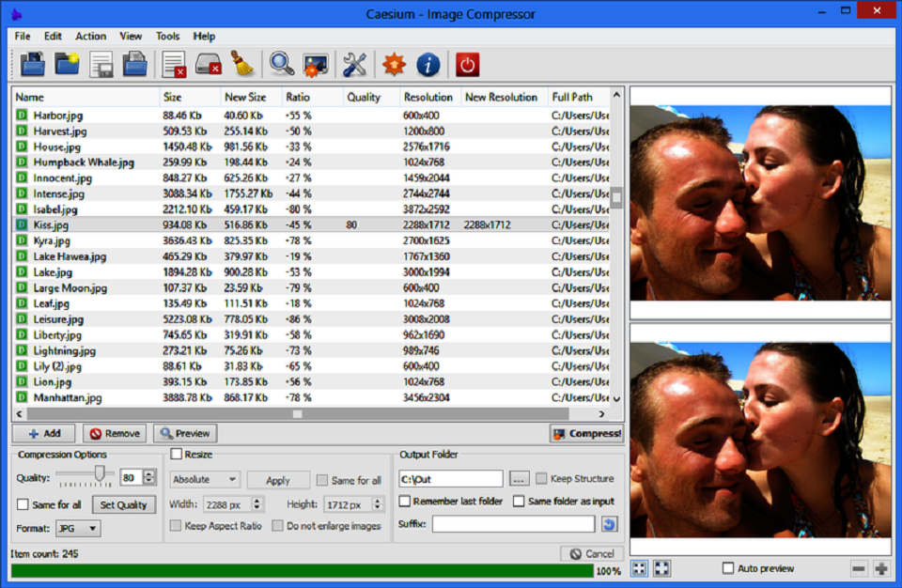902x588 pixels.
Task: Click the fit to window preview icon
Action: tap(639, 568)
